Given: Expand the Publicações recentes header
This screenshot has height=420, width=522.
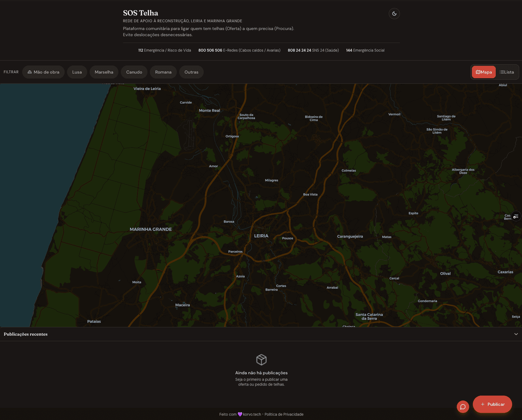Looking at the screenshot, I should click(26, 334).
